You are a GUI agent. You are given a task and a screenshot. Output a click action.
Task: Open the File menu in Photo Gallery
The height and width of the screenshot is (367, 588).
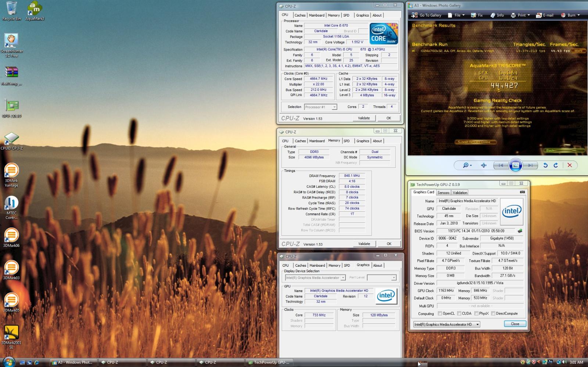pos(456,15)
